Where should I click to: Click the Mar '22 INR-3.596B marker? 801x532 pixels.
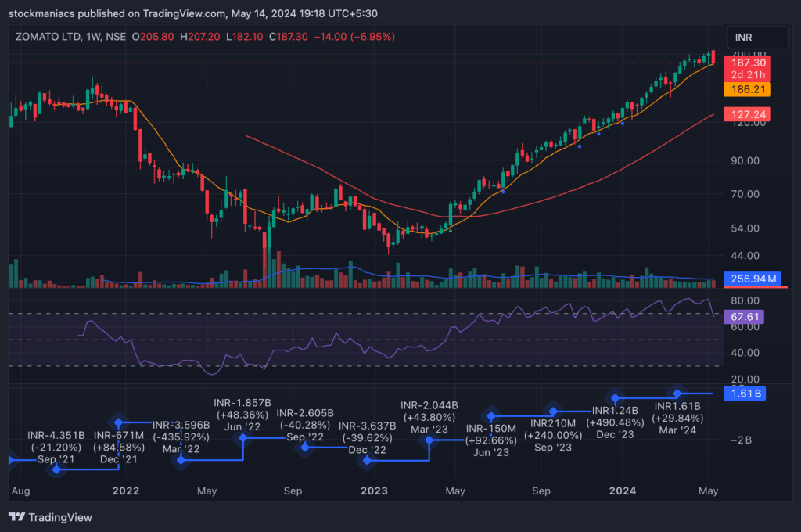[181, 461]
